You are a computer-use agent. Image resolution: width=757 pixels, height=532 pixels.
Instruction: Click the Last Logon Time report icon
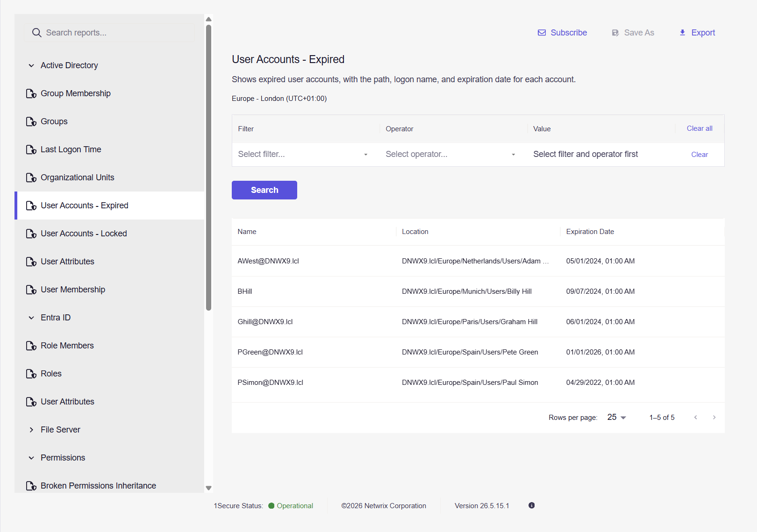(x=31, y=149)
